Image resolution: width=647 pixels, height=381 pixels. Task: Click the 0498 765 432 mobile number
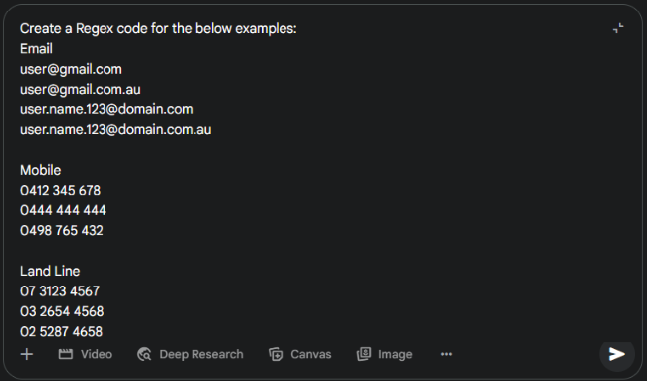click(61, 230)
